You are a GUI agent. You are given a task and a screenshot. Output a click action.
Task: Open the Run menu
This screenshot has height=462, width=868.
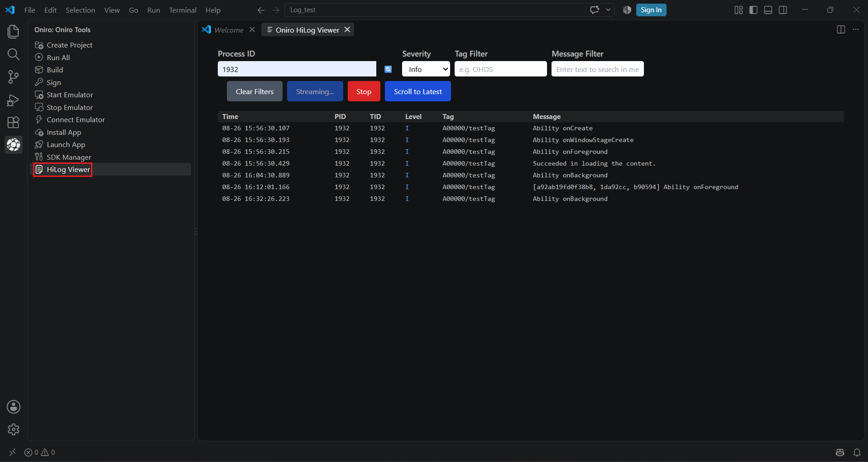[153, 10]
